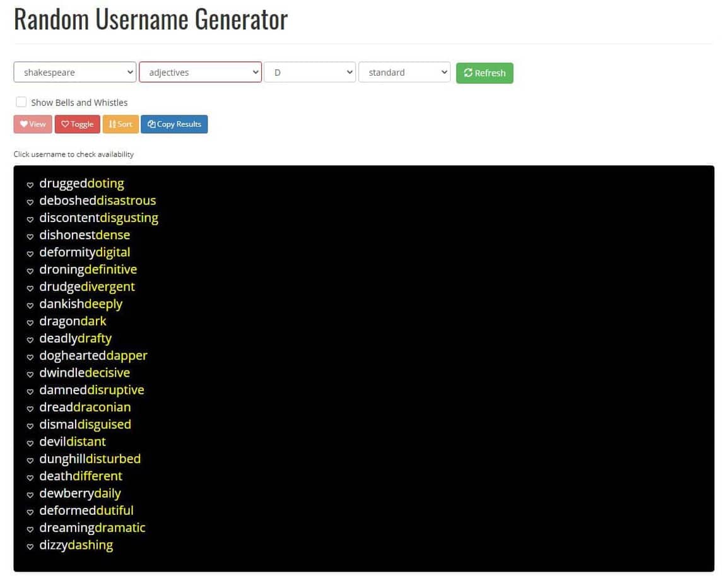Open the letter D dropdown

click(x=310, y=73)
